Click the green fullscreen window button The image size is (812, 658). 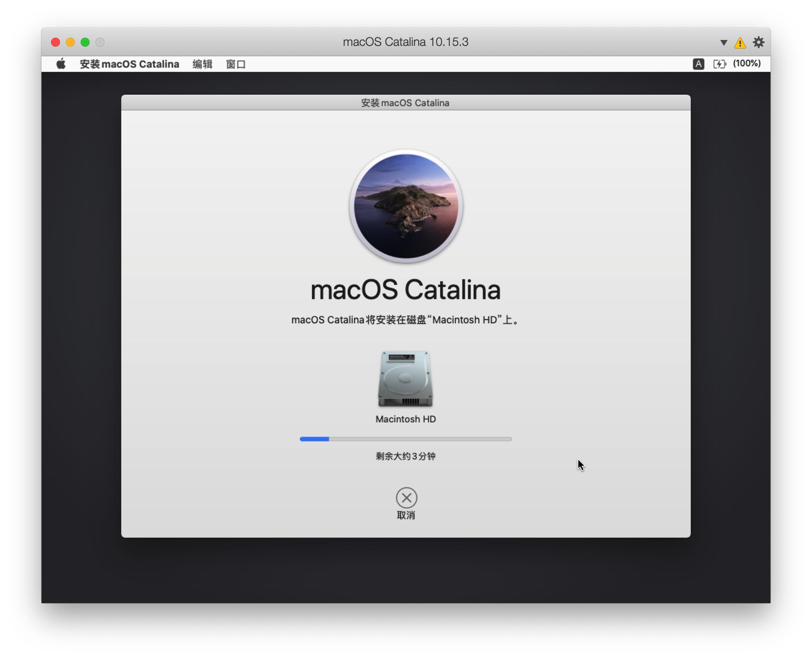tap(85, 42)
